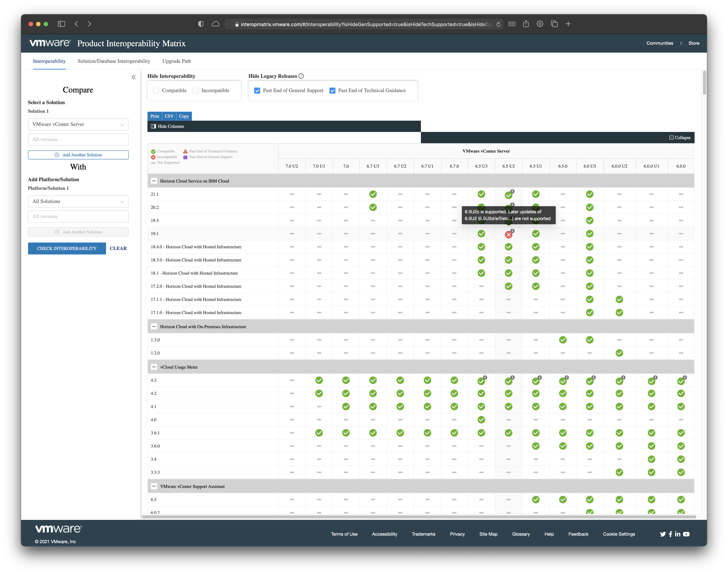This screenshot has width=728, height=574.
Task: Switch to the Upgrade Path tab
Action: click(177, 61)
